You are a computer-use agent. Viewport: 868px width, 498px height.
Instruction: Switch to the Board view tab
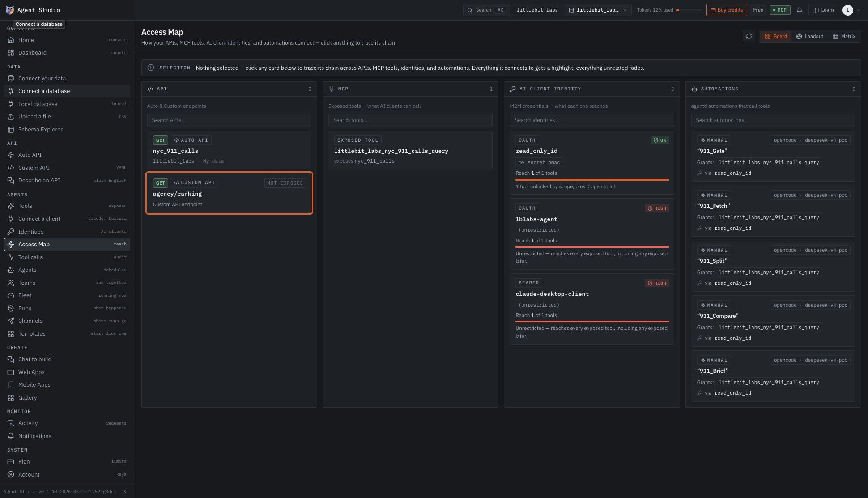pyautogui.click(x=776, y=36)
